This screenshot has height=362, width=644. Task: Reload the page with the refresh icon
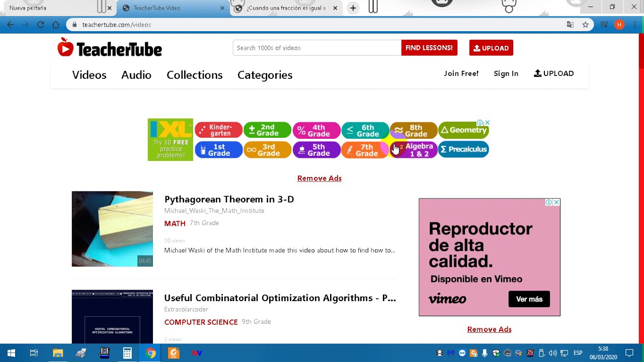41,25
